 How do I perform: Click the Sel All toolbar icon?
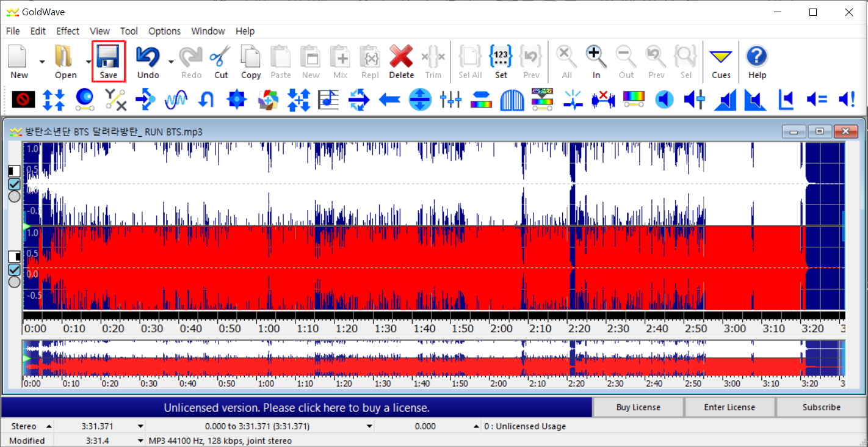[470, 61]
